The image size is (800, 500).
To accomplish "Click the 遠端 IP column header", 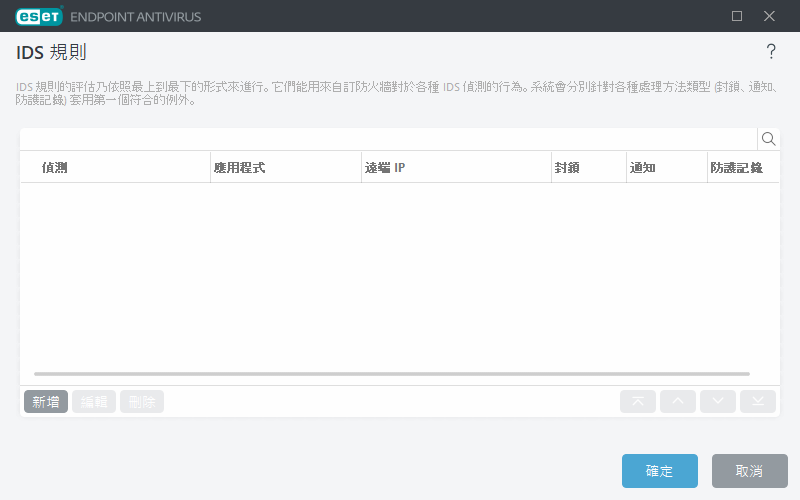I will [x=385, y=168].
